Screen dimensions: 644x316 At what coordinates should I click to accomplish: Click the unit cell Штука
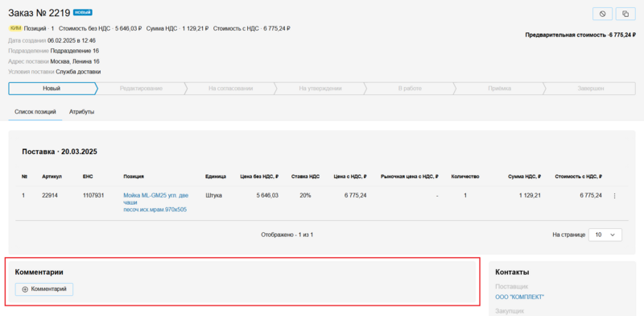point(213,195)
